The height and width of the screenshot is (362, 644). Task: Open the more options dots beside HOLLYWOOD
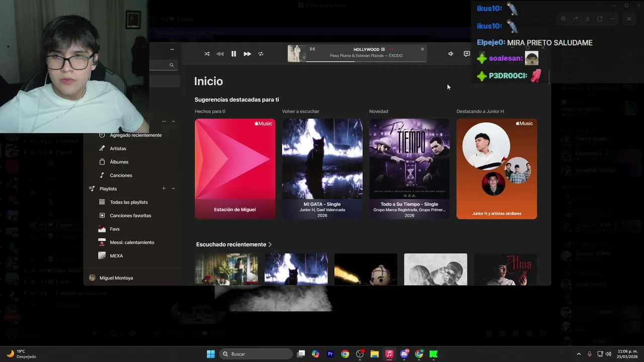tap(391, 49)
